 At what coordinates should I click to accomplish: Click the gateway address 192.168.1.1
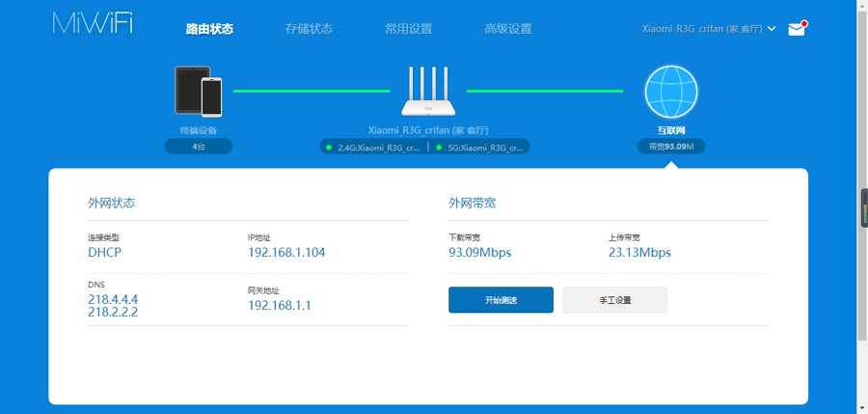[x=279, y=305]
